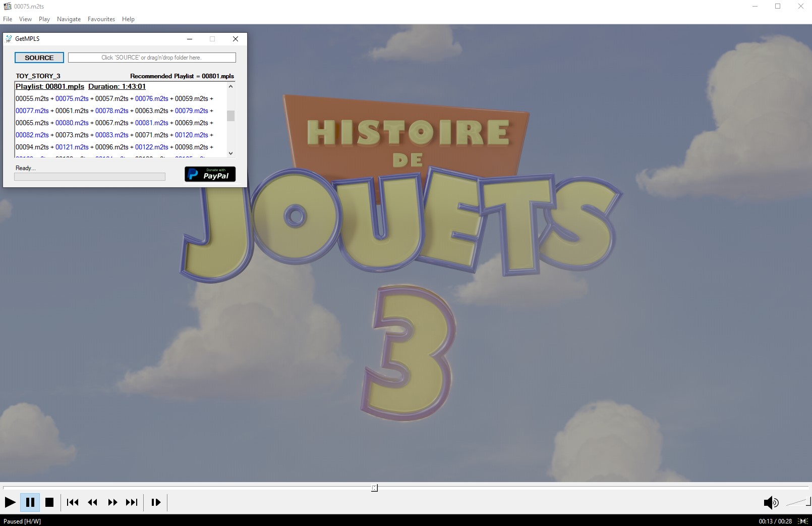Pause the video playback
This screenshot has width=812, height=526.
[30, 502]
